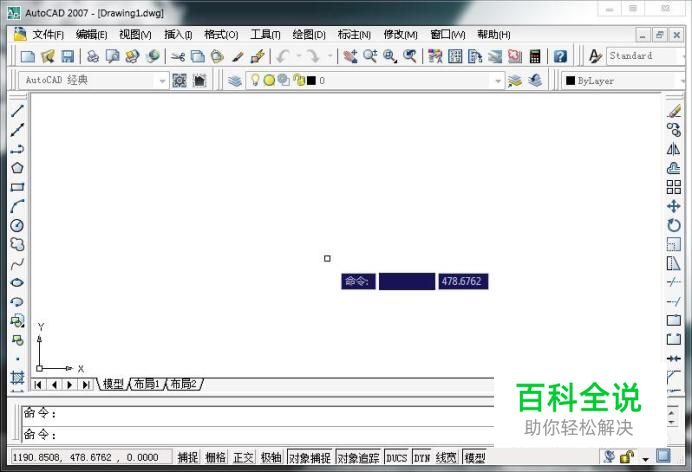Open the status bar tray menu arrow
This screenshot has height=472, width=692.
tap(645, 459)
